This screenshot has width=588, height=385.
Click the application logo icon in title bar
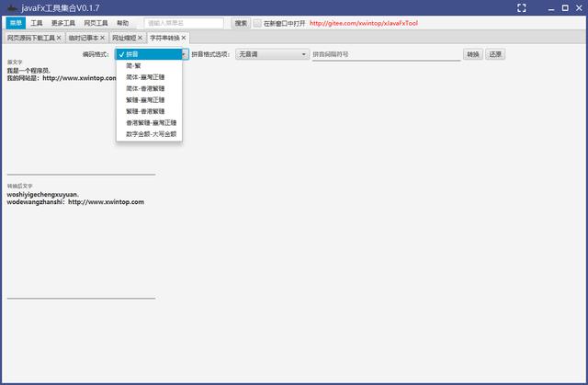(x=12, y=8)
